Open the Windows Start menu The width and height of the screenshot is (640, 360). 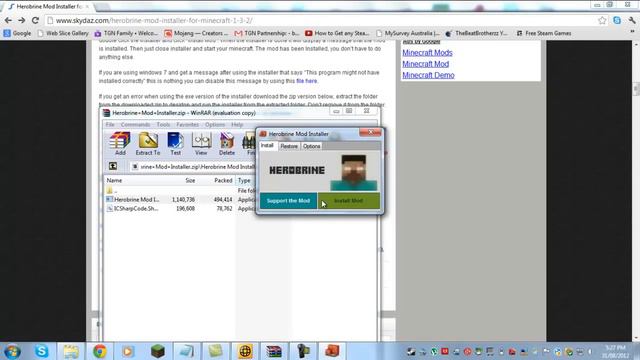[12, 351]
